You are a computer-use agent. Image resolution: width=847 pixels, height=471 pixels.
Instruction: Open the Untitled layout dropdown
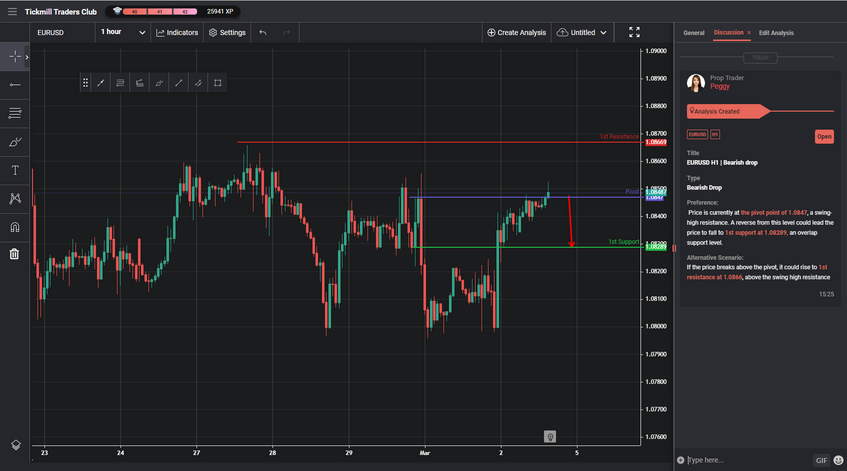tap(582, 32)
